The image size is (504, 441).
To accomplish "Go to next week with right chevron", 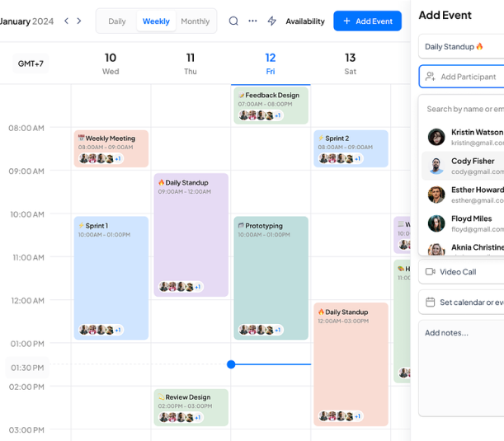I will tap(79, 21).
